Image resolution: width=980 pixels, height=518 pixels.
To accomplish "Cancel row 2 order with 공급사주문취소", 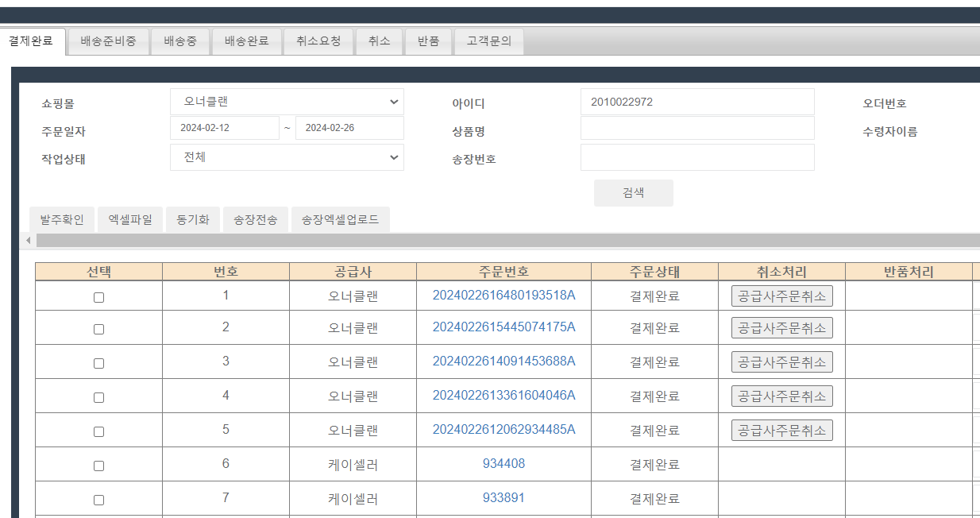I will 781,328.
